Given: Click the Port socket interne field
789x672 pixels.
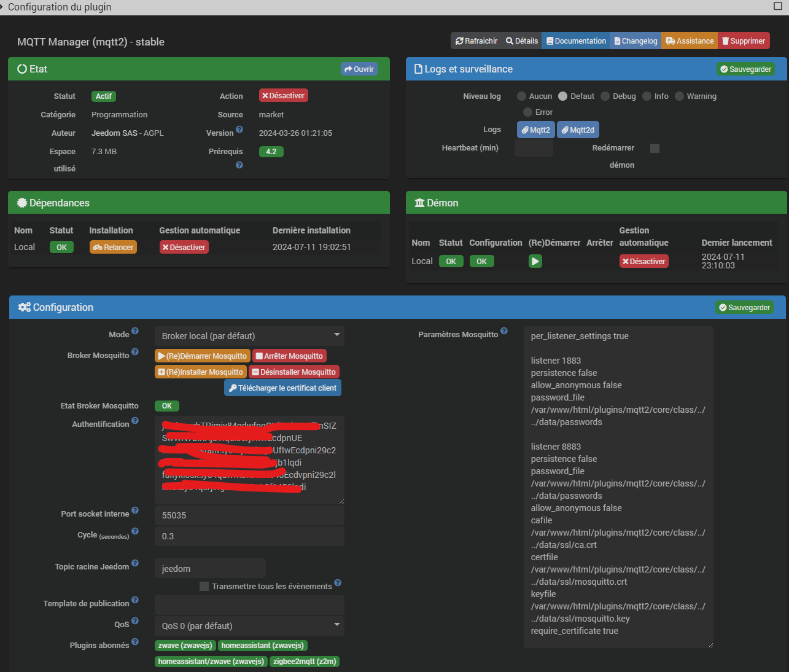Looking at the screenshot, I should point(249,515).
